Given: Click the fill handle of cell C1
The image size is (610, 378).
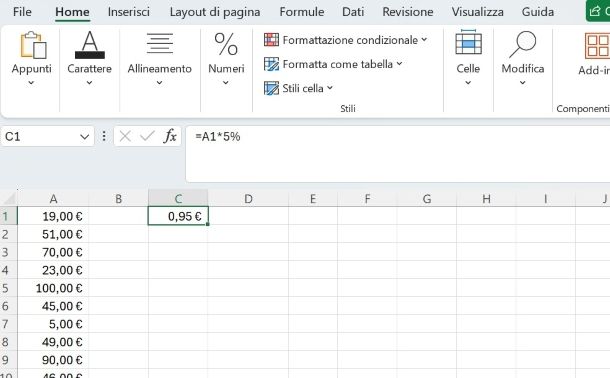Looking at the screenshot, I should 207,224.
